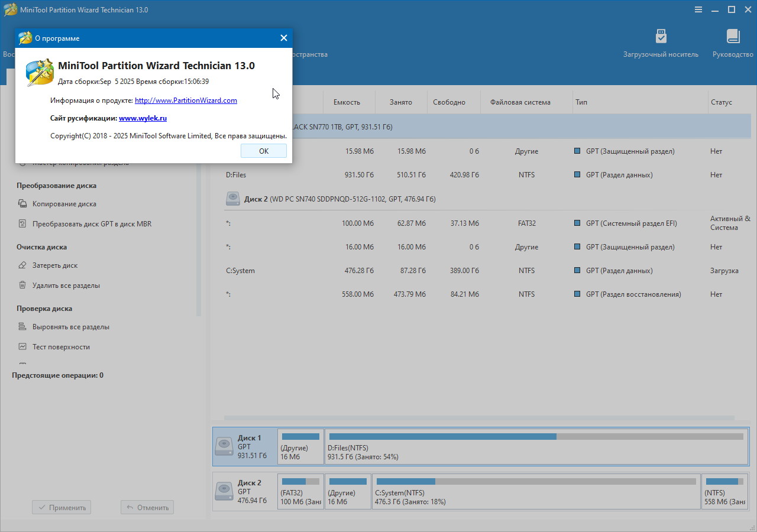Viewport: 757px width, 532px height.
Task: Open the www.PartitionWizard.com product link
Action: click(x=186, y=100)
